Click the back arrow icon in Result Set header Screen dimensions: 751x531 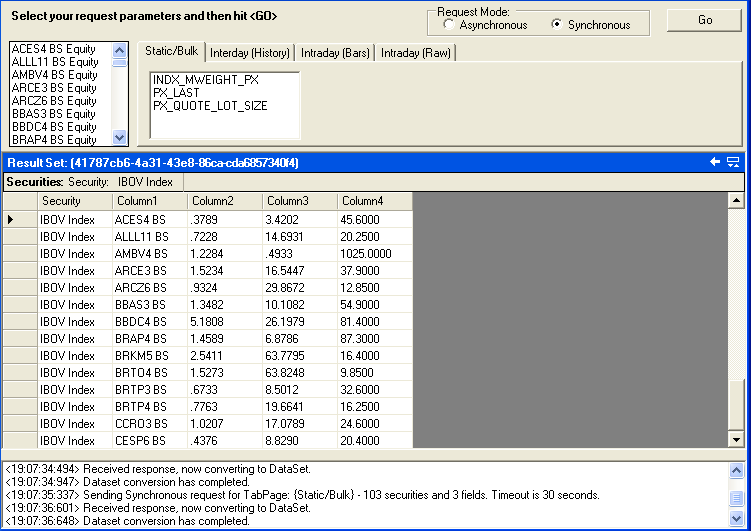tap(715, 162)
